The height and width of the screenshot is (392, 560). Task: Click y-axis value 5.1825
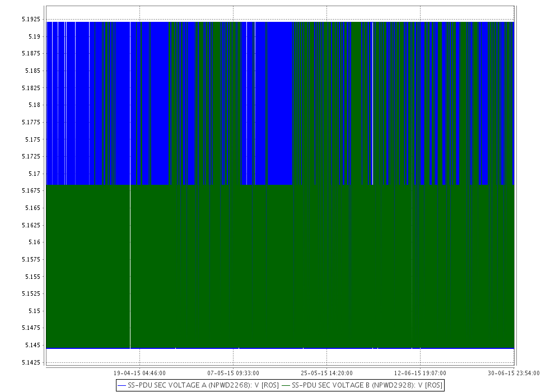coord(31,88)
